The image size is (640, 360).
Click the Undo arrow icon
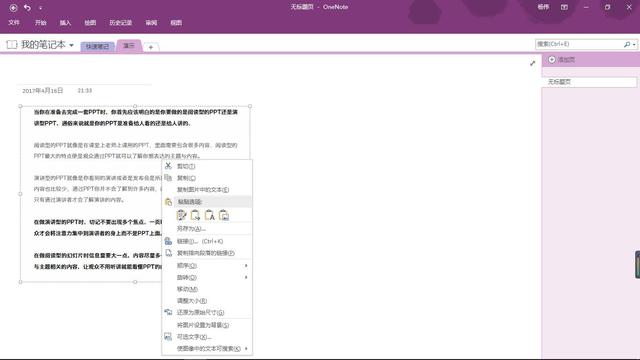point(27,8)
